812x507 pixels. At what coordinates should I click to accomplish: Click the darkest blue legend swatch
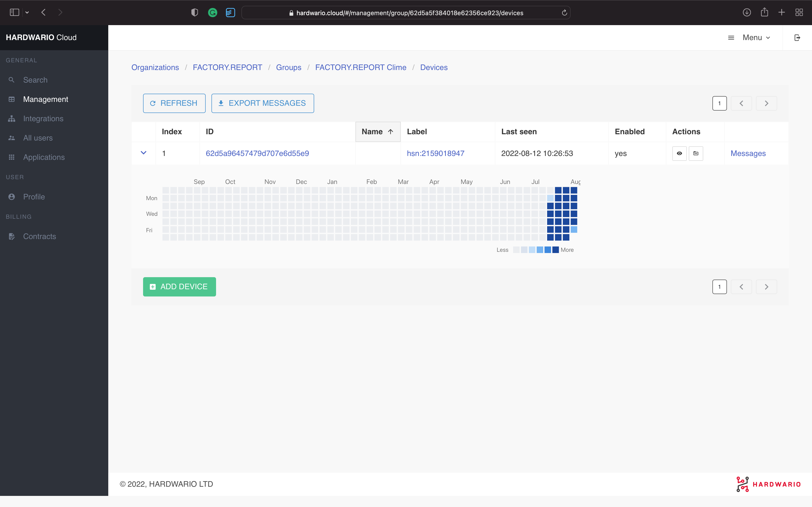555,250
